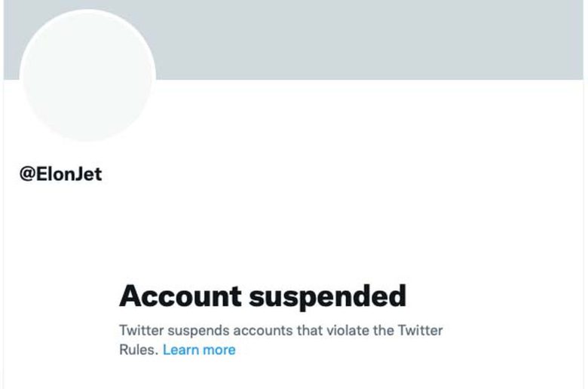Screen dimensions: 588x389
Task: Click the word 'Rules.' before Learn more
Action: pos(139,350)
